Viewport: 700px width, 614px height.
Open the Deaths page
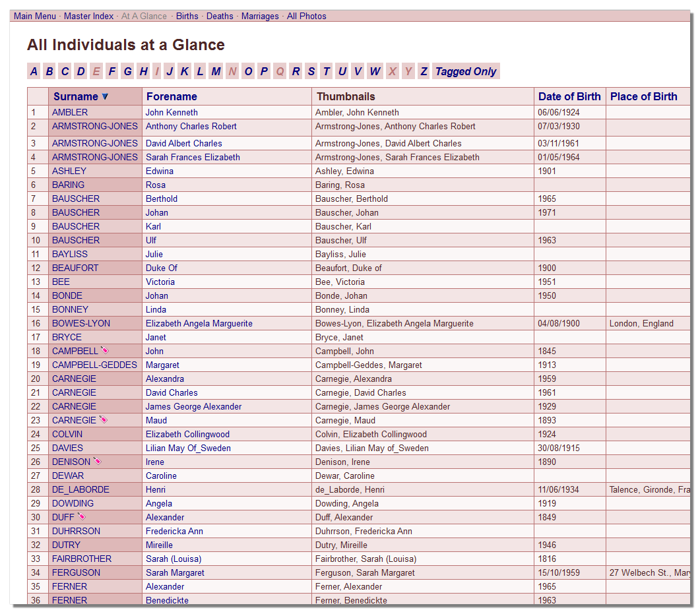pos(220,16)
